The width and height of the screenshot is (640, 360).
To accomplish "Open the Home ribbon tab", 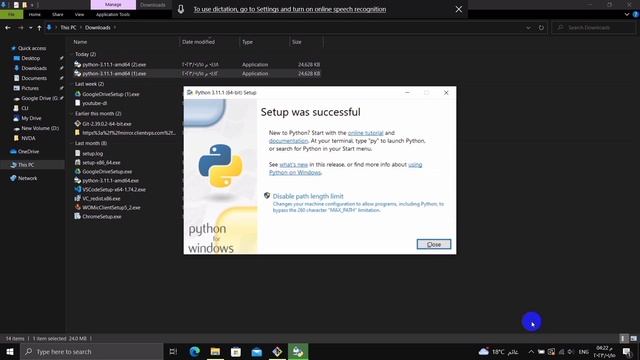I will tap(35, 14).
